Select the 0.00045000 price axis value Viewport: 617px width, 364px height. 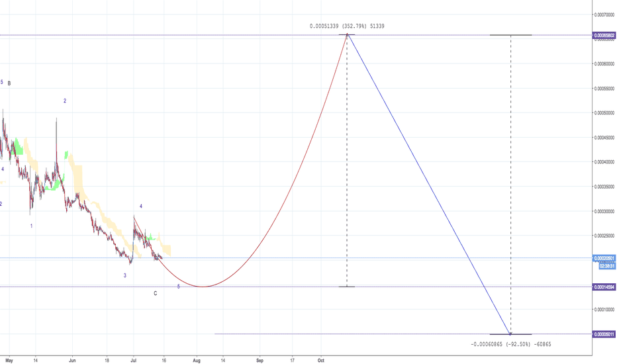[604, 138]
